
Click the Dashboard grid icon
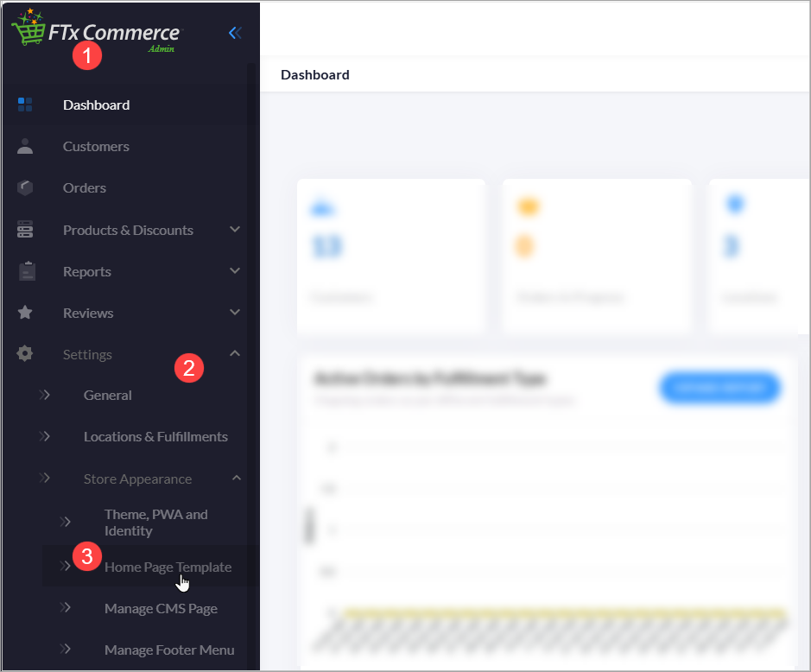click(x=25, y=105)
